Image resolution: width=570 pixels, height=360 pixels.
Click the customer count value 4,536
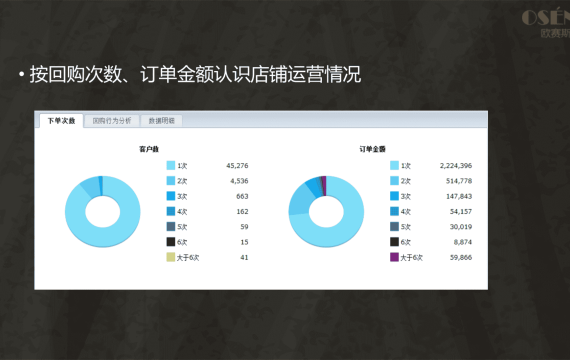[x=239, y=181]
